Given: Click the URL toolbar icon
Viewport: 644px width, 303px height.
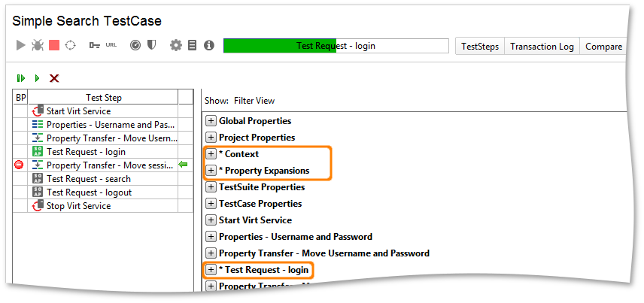Looking at the screenshot, I should [111, 45].
